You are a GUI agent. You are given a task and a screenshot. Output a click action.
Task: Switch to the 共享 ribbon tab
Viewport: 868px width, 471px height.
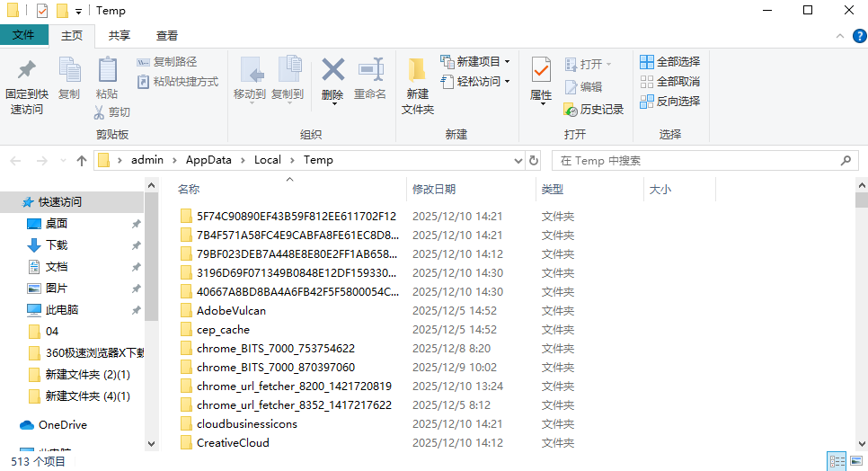pos(119,35)
